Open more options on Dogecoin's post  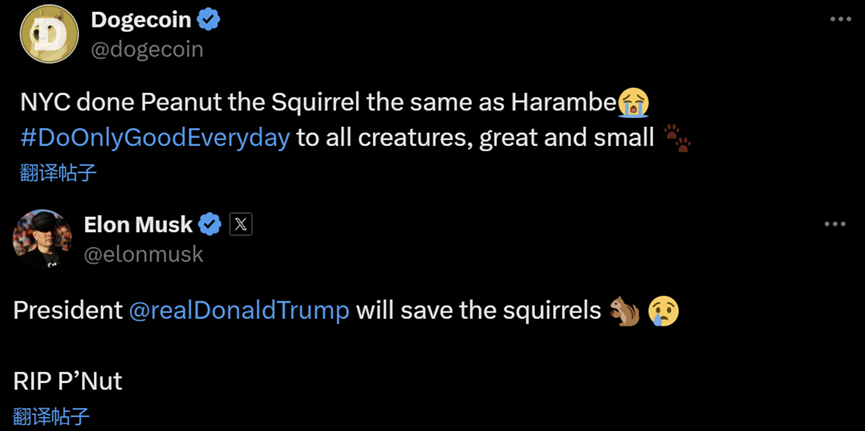click(840, 20)
